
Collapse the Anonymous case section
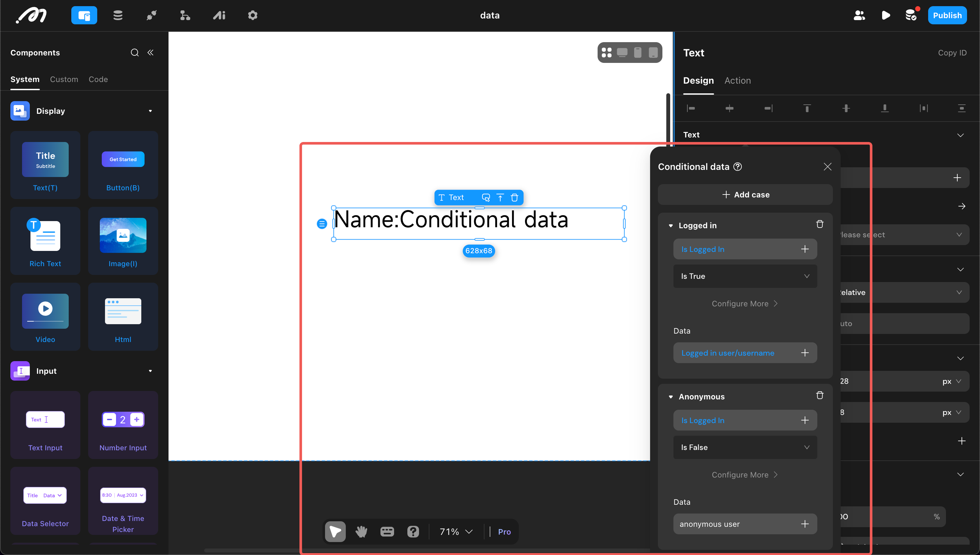coord(671,397)
